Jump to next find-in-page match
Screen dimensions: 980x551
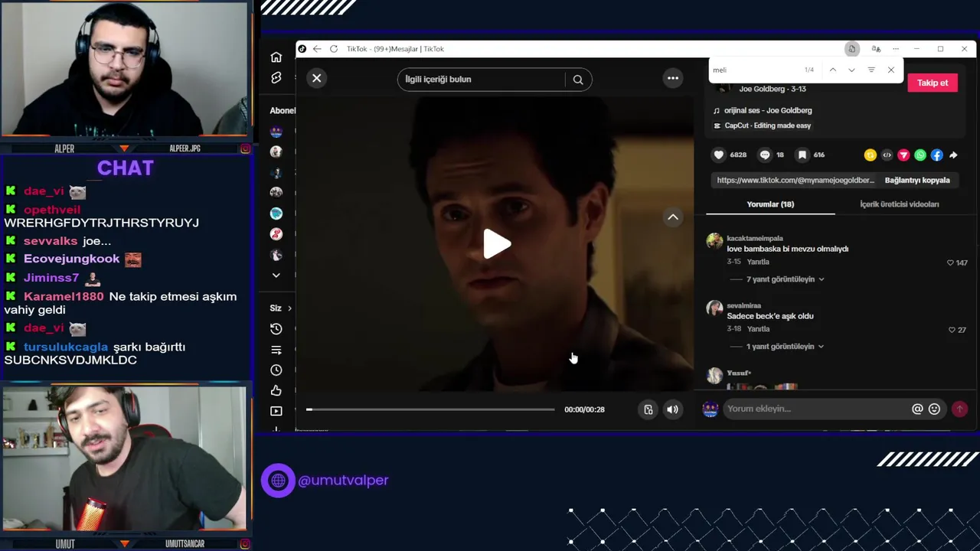851,70
